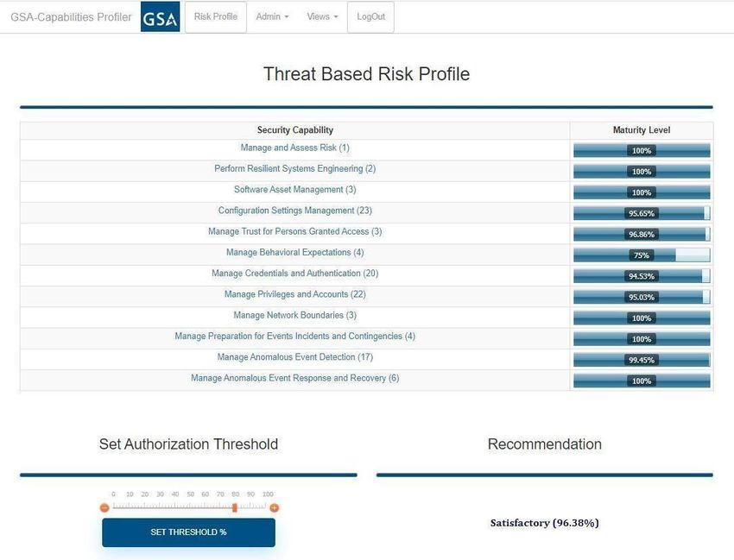The image size is (734, 560).
Task: Click the 75% maturity progress bar
Action: [642, 255]
